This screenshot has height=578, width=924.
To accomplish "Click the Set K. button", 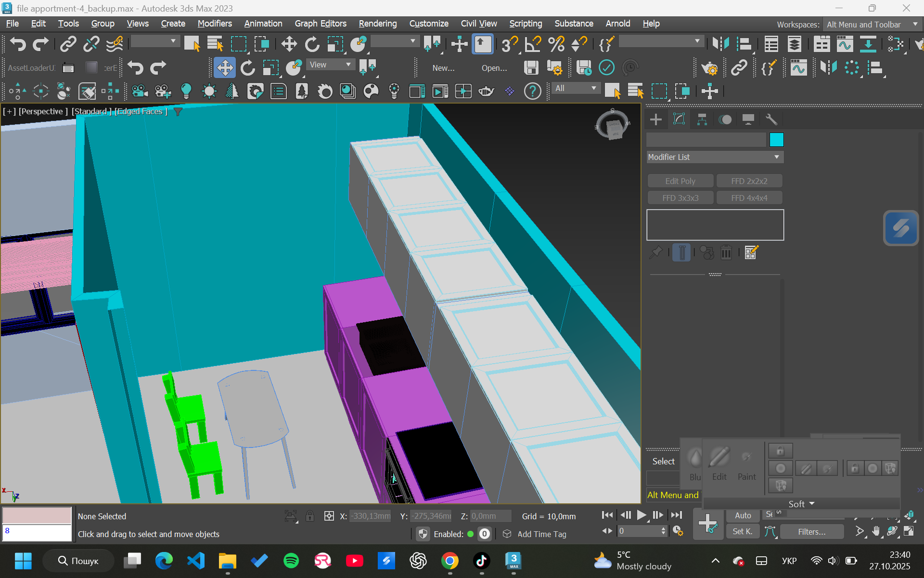I will pyautogui.click(x=743, y=531).
